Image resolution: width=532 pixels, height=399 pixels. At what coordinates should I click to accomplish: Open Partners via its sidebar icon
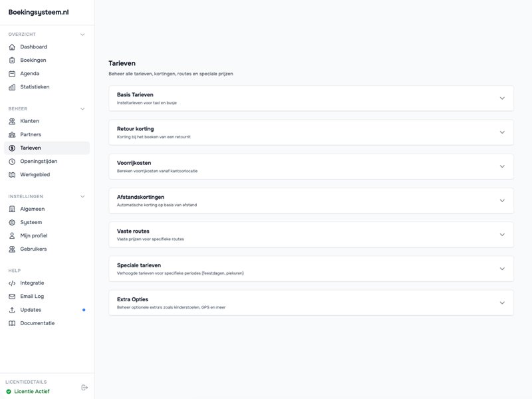(x=11, y=134)
